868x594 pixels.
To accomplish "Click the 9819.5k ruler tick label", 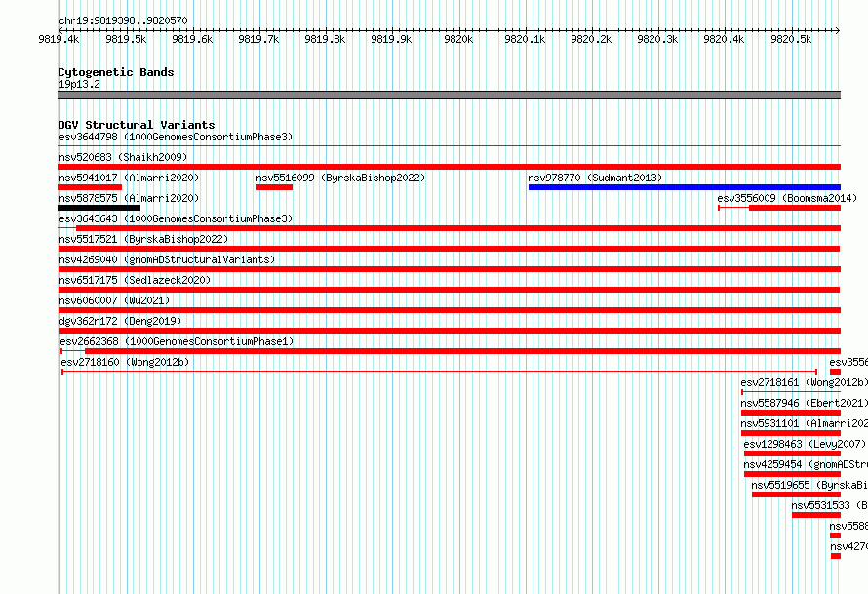I will 126,39.
